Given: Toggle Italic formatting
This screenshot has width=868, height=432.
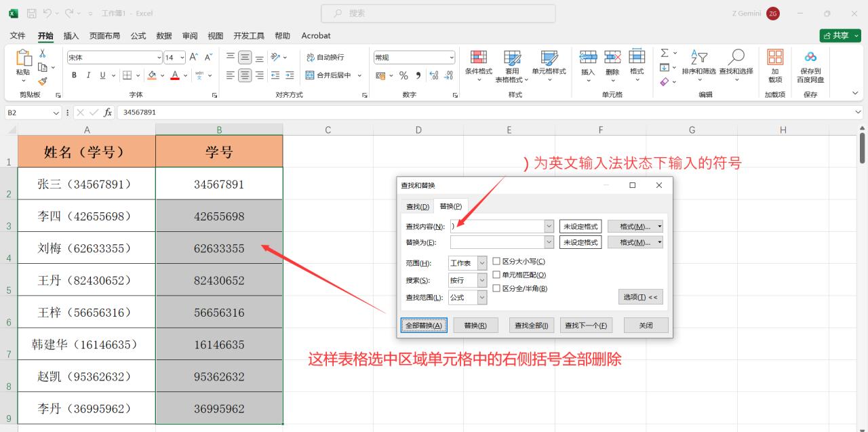Looking at the screenshot, I should [x=88, y=75].
